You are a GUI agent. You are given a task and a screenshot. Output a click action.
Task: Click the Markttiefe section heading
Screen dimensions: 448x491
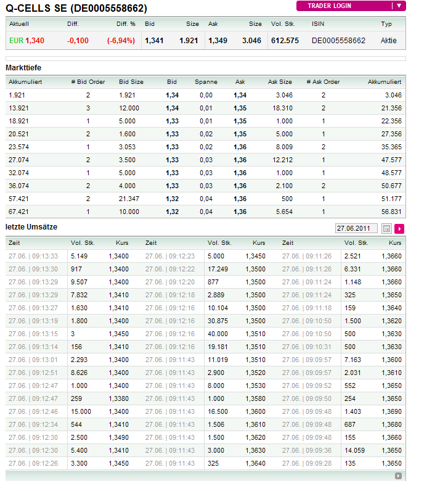click(23, 67)
